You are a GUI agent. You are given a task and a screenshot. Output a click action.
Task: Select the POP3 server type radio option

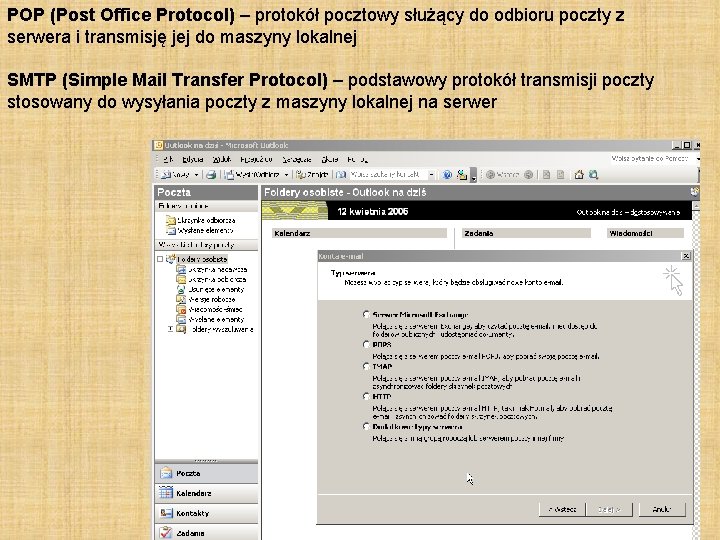[366, 344]
